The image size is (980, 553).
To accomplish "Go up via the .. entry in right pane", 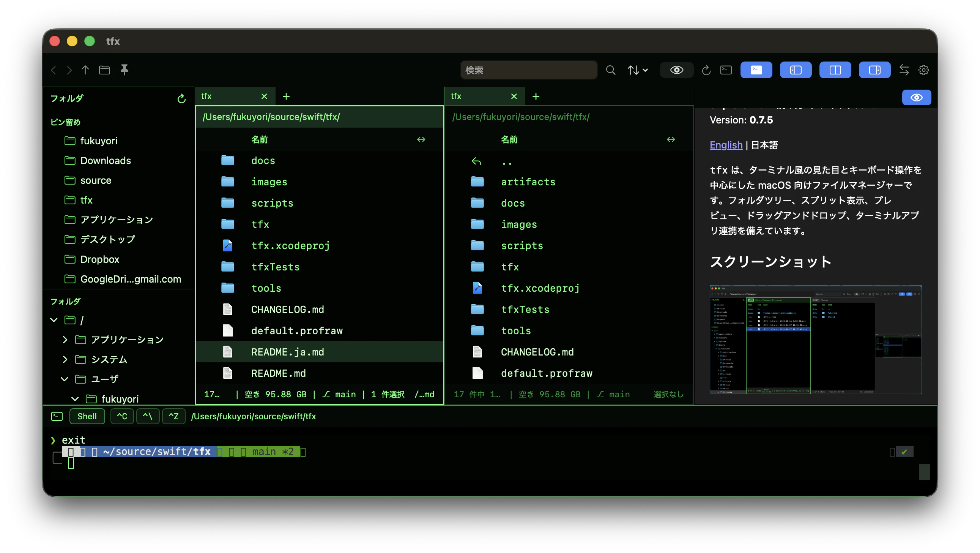I will 569,161.
